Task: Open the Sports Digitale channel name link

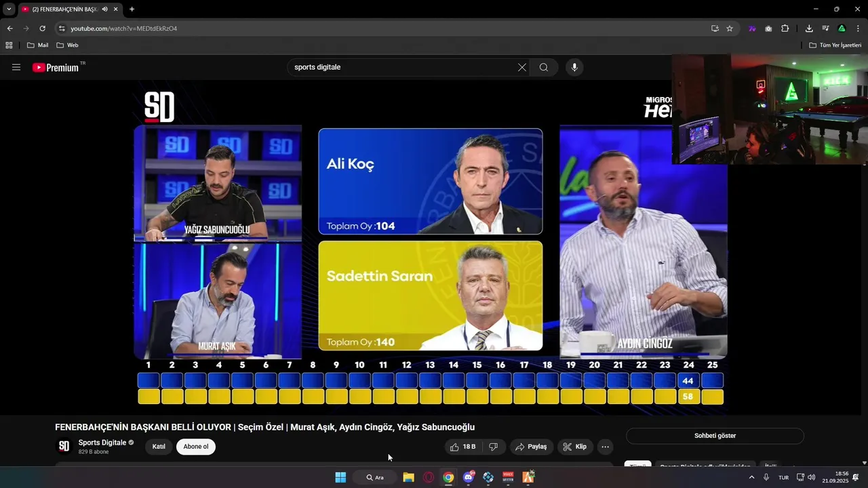Action: click(x=102, y=443)
